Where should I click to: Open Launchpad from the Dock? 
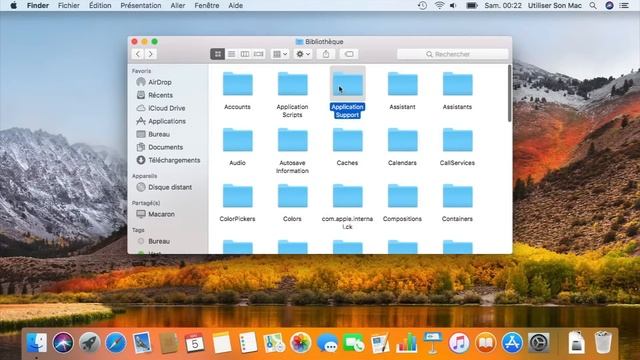89,342
